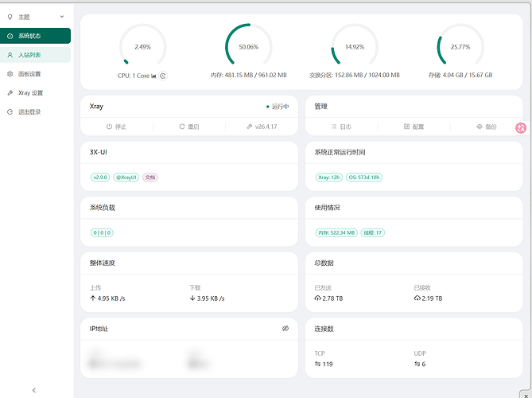This screenshot has height=398, width=532.
Task: Open the 配置 config button
Action: [x=414, y=127]
